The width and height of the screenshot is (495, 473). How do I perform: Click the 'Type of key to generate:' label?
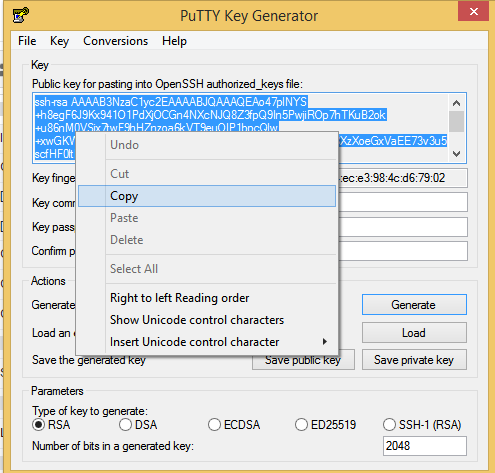pyautogui.click(x=90, y=411)
